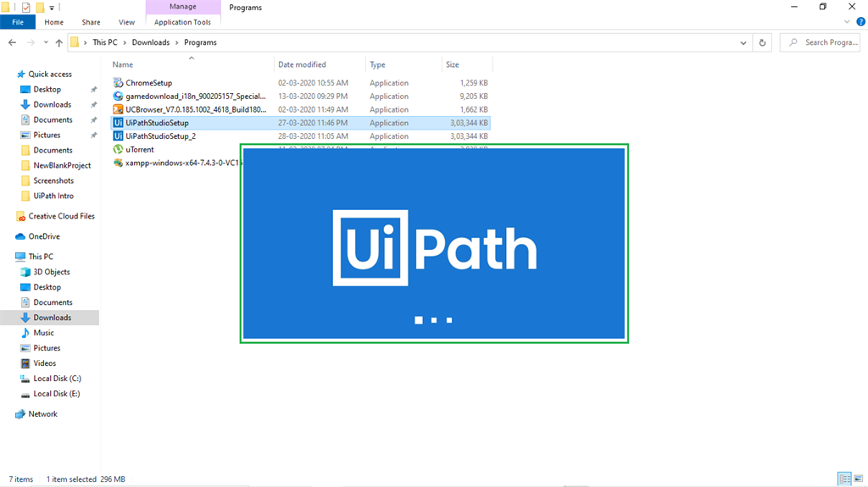
Task: Expand address bar history dropdown
Action: 743,42
